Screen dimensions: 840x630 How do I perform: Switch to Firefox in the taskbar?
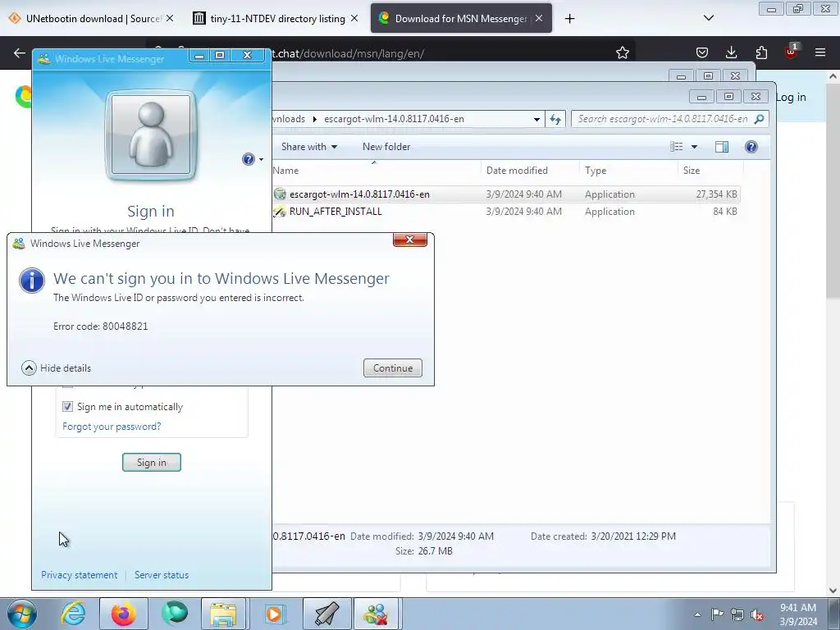[x=124, y=614]
